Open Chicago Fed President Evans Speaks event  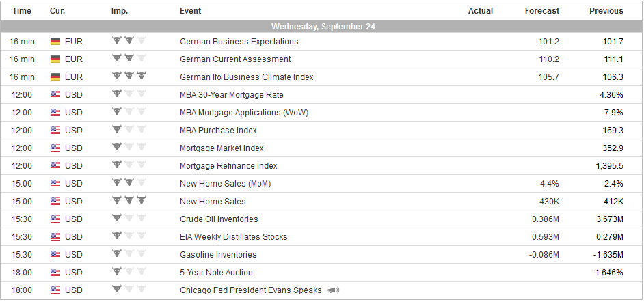point(250,290)
